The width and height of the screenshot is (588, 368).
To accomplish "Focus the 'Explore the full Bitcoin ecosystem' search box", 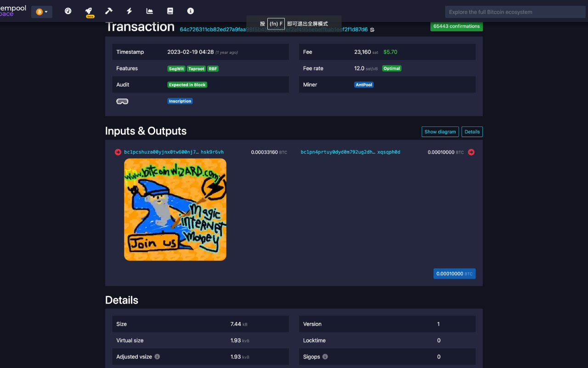I will tap(515, 12).
